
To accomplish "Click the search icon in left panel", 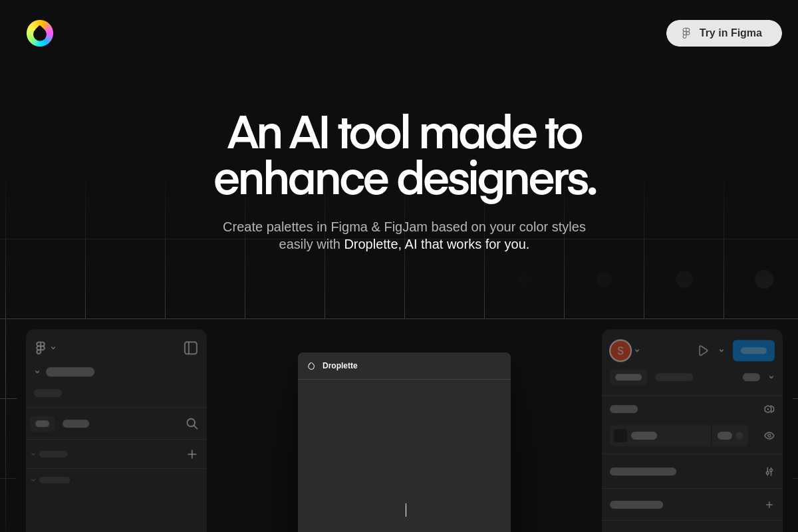I will click(192, 424).
